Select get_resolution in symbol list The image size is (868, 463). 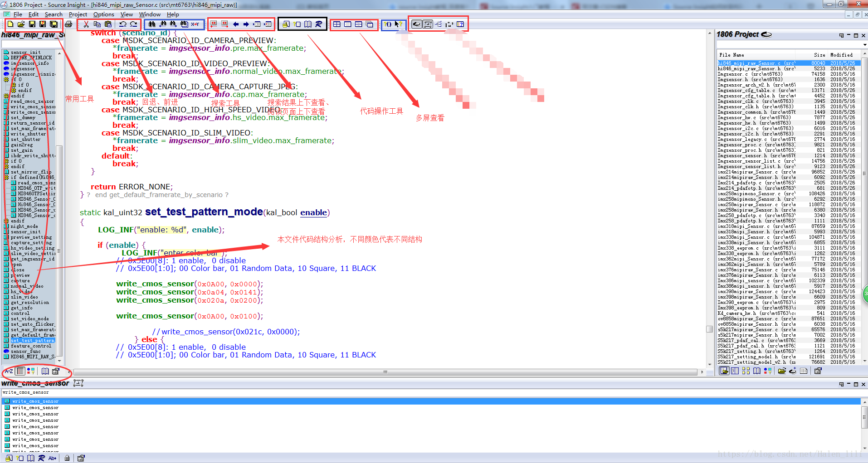pos(30,302)
